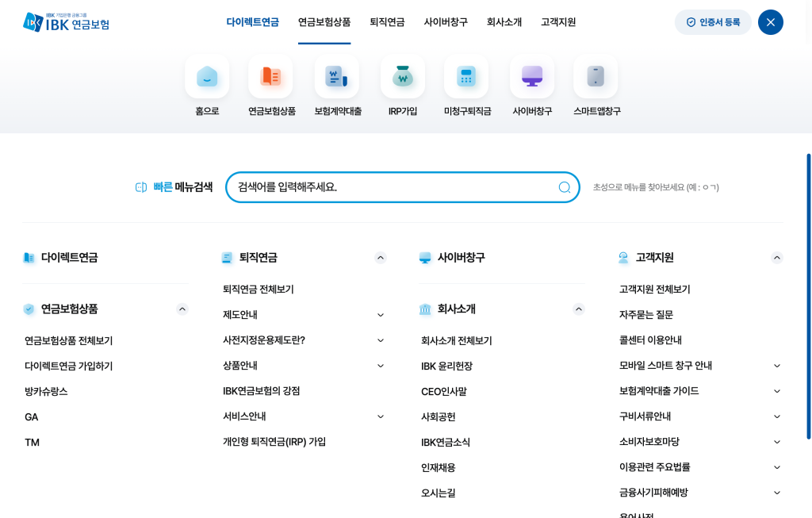Viewport: 812px width, 518px height.
Task: Open 다이렉트연금 in top navigation
Action: click(x=252, y=22)
